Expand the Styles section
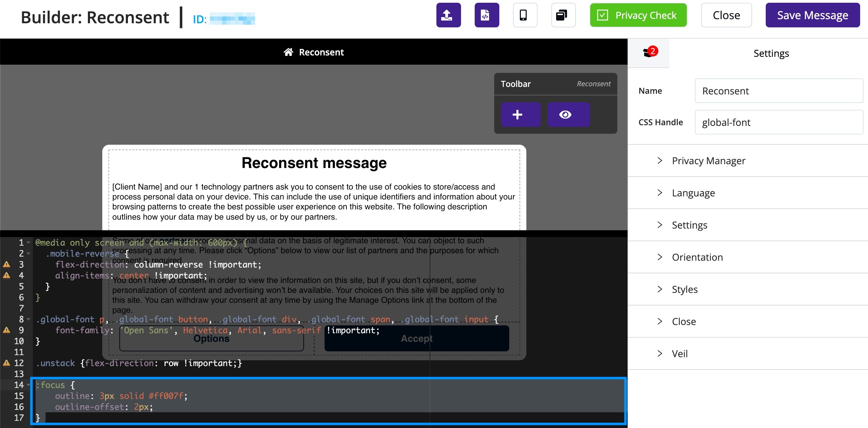Image resolution: width=868 pixels, height=428 pixels. pyautogui.click(x=748, y=289)
